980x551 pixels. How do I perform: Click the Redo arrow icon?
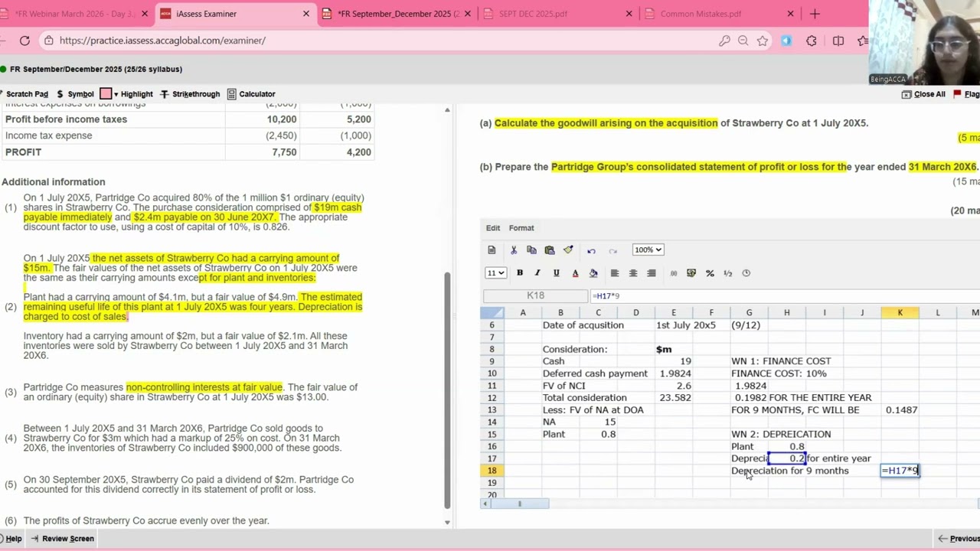click(x=612, y=250)
